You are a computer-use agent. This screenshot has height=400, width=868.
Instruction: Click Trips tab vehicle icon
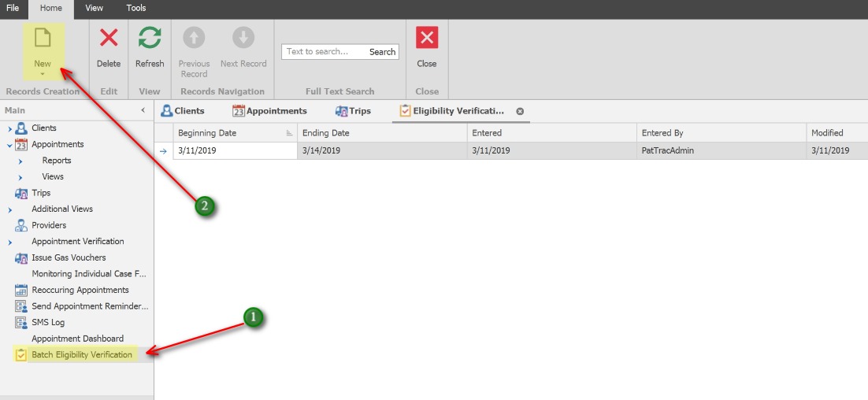[x=342, y=111]
